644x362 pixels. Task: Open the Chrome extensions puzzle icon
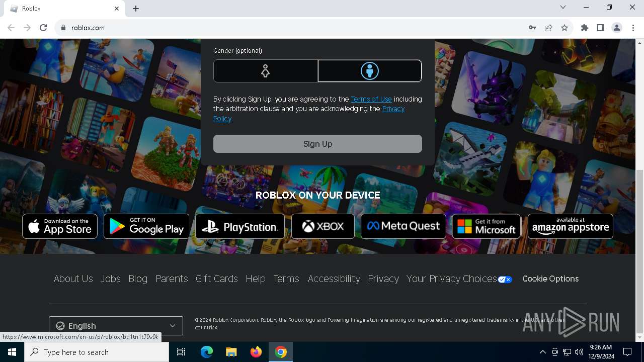[585, 28]
